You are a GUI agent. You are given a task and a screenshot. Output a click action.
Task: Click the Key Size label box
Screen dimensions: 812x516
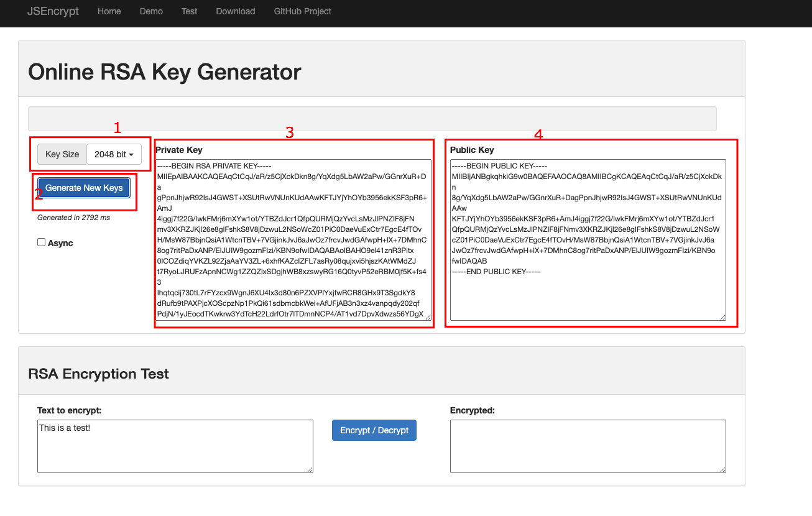click(62, 154)
